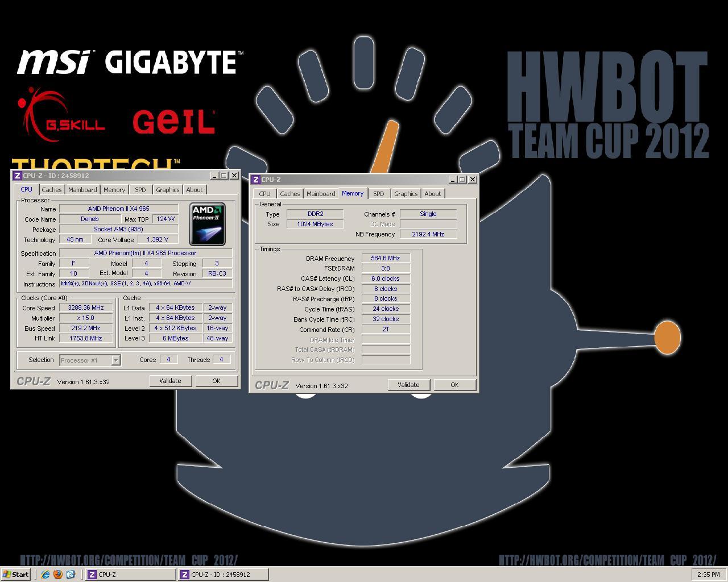The height and width of the screenshot is (582, 728).
Task: Open the Windows Start menu
Action: (x=16, y=574)
